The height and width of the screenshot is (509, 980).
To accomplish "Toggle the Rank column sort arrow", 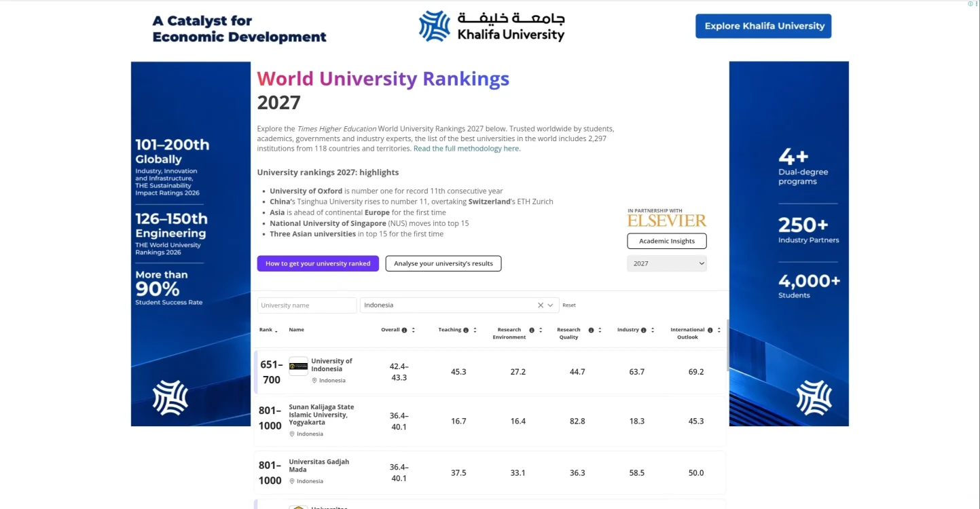I will [x=276, y=331].
